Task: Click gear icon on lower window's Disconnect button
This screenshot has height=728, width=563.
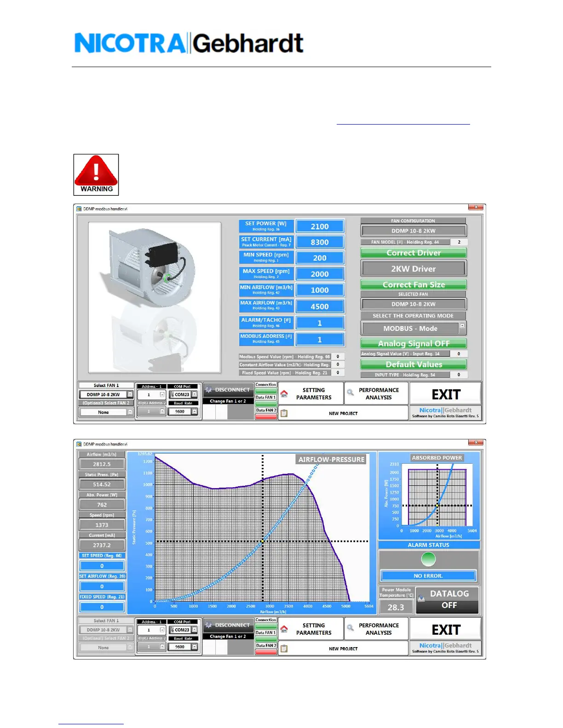Action: [209, 625]
